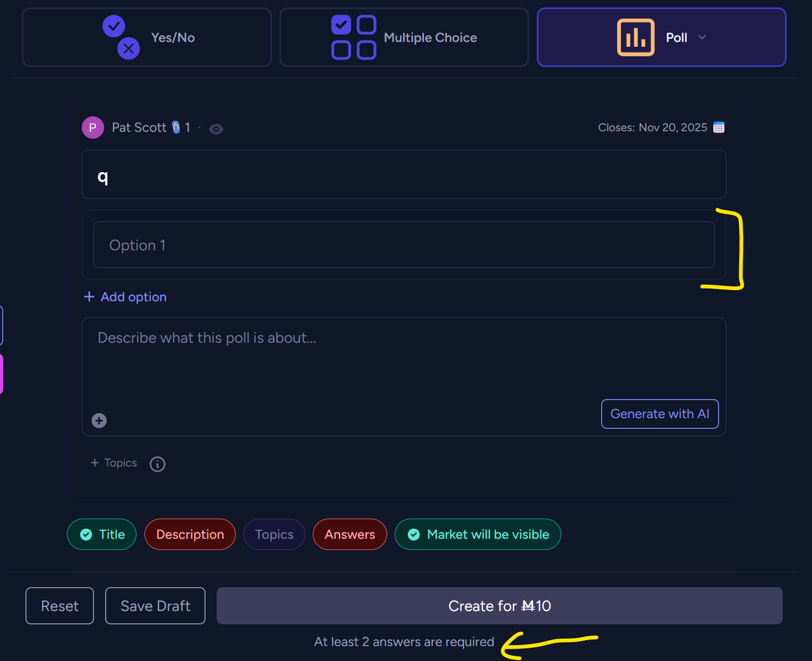Image resolution: width=812 pixels, height=661 pixels.
Task: Add Topics to the poll
Action: pos(114,463)
